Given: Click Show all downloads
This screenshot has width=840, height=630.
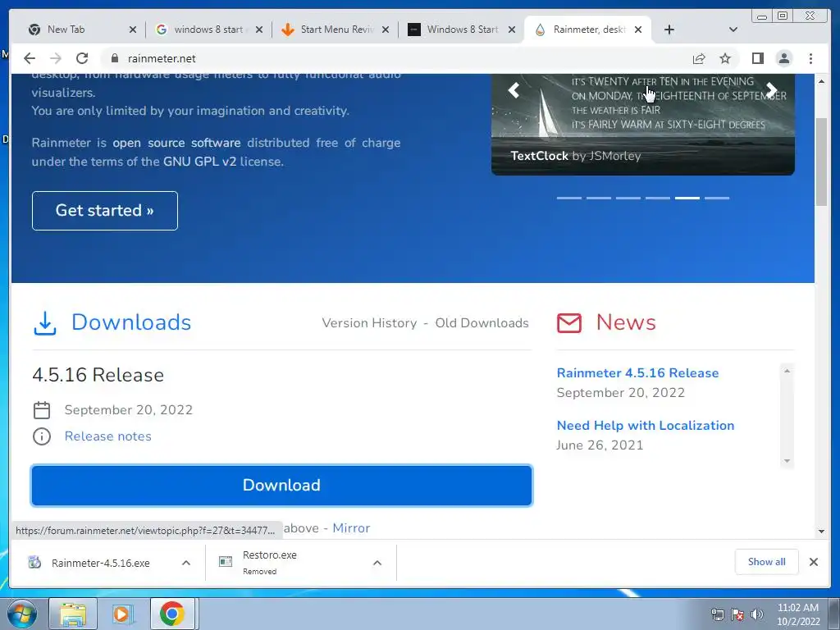Looking at the screenshot, I should point(767,562).
